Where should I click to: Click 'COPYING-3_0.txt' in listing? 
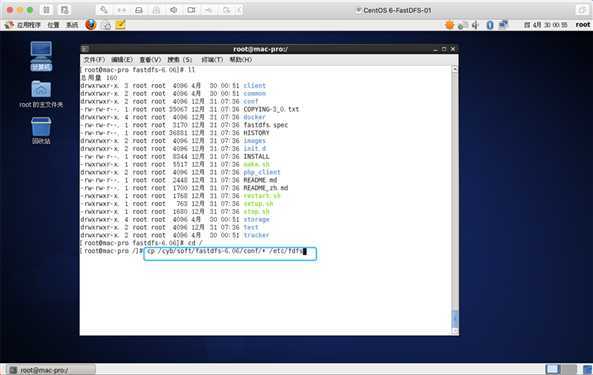[271, 109]
